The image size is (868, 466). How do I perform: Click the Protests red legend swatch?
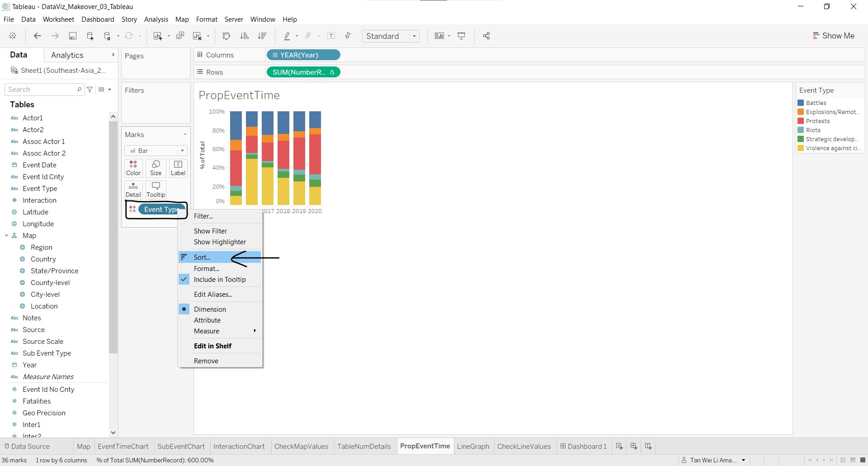coord(801,121)
